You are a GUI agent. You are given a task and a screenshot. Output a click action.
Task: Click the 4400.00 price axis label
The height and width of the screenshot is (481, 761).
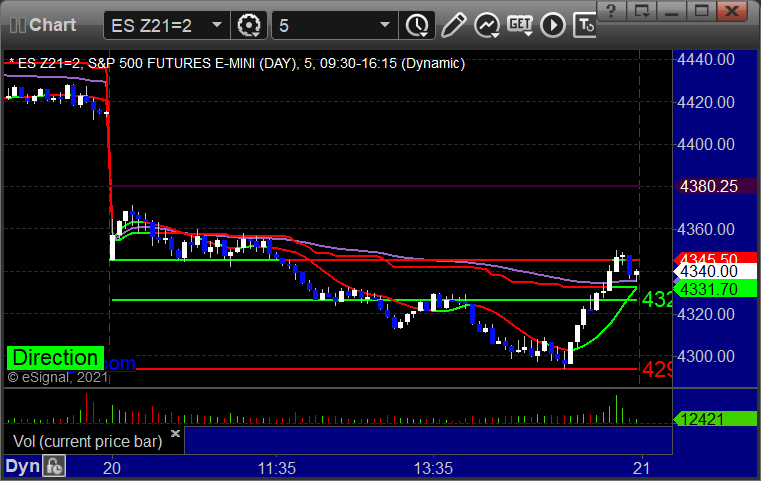pos(706,144)
